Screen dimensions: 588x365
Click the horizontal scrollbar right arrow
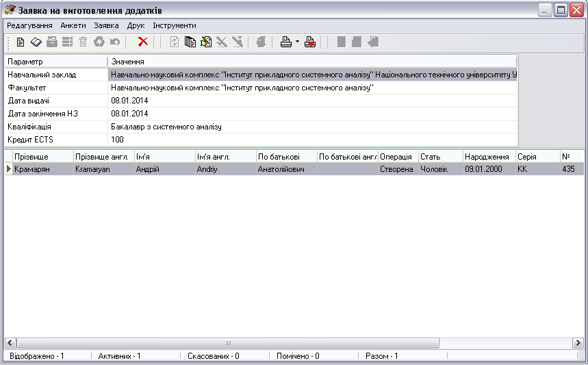point(578,343)
